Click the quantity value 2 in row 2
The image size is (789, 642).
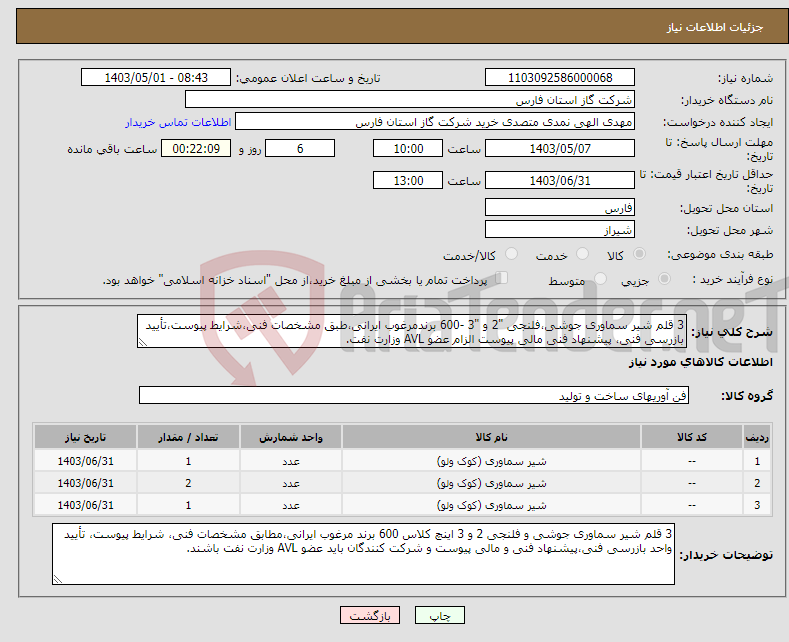pos(188,483)
